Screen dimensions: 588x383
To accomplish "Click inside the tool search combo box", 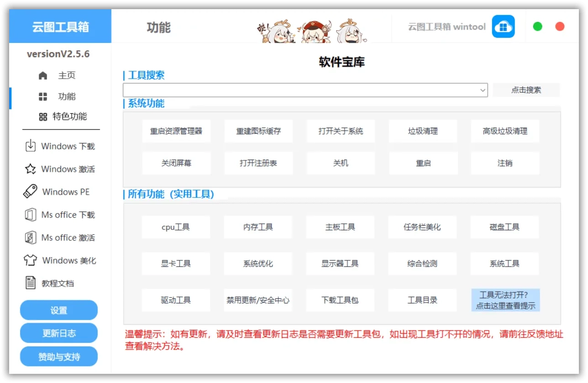I will 305,90.
